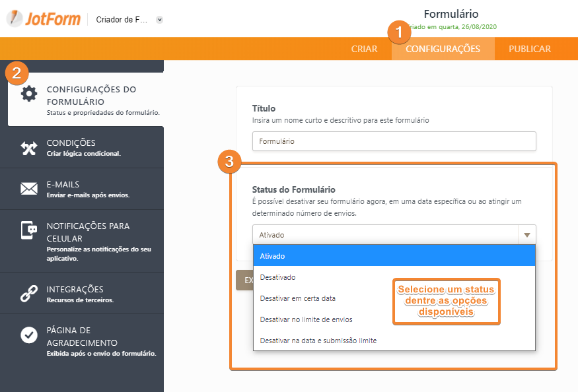Click the mobile notifications phone icon
The height and width of the screenshot is (392, 578).
29,230
